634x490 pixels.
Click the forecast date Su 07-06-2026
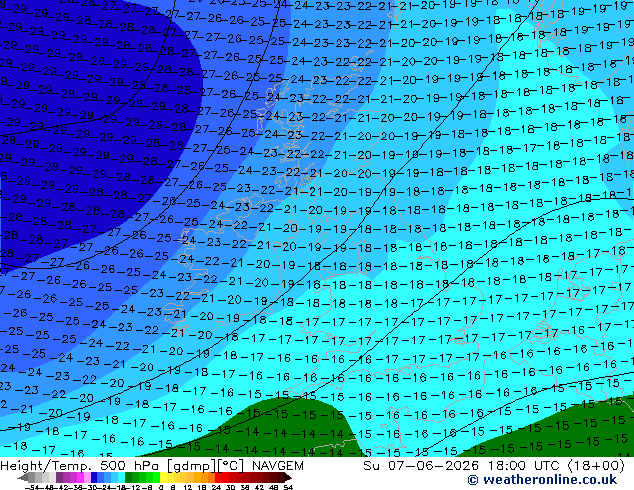423,466
